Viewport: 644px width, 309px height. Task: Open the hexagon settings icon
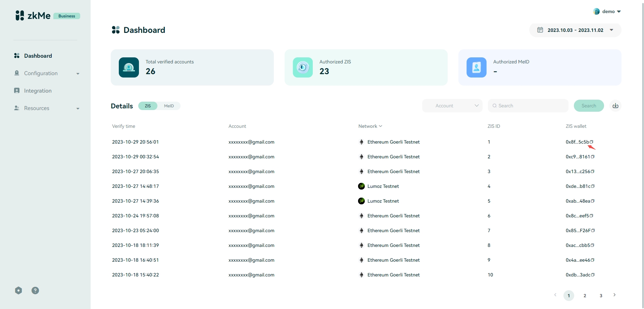(x=18, y=291)
